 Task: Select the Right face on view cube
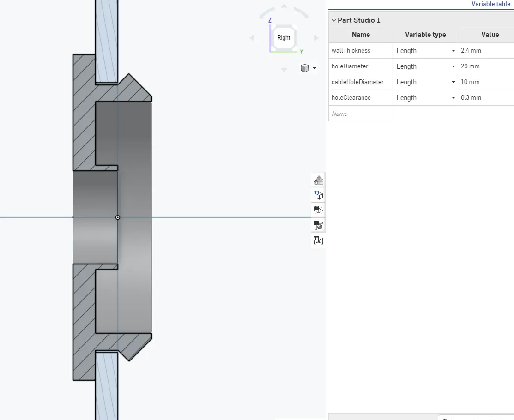[x=284, y=38]
